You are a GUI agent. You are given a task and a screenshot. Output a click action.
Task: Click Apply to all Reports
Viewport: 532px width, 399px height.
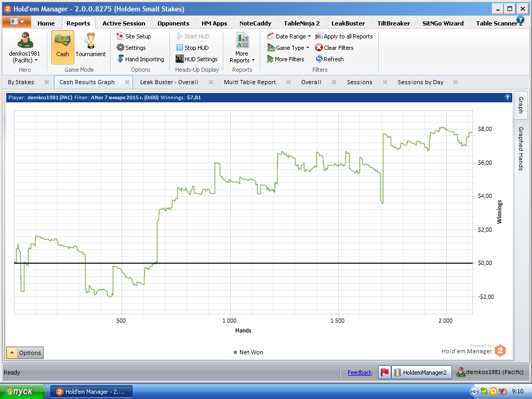344,36
